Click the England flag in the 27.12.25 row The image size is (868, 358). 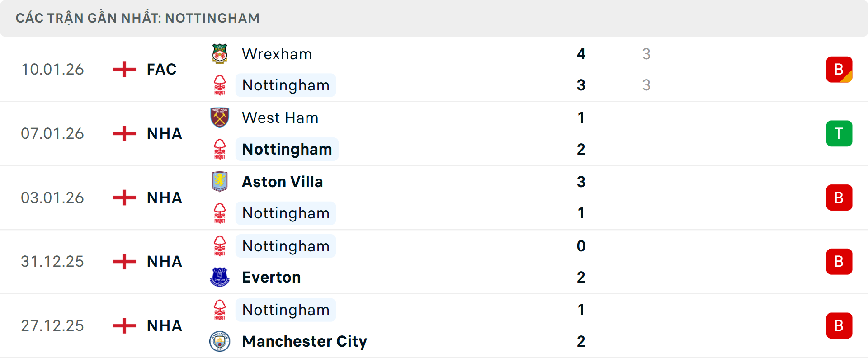click(x=124, y=325)
